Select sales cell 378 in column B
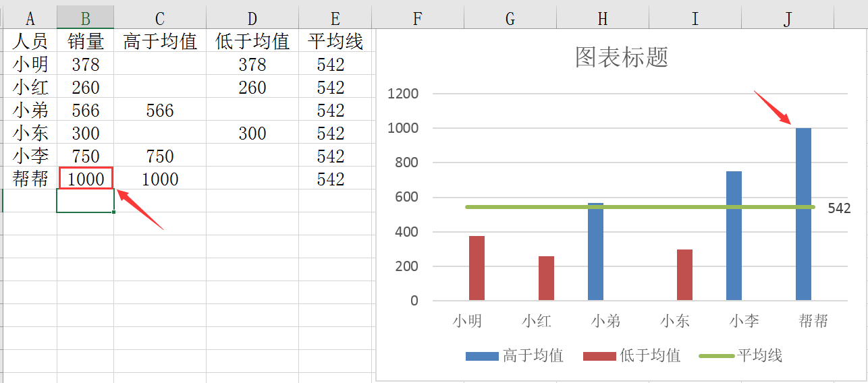The image size is (868, 383). (x=86, y=65)
